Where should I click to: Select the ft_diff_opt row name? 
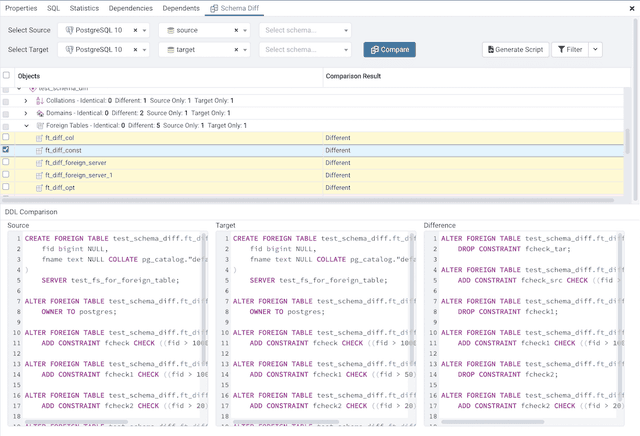pos(60,188)
